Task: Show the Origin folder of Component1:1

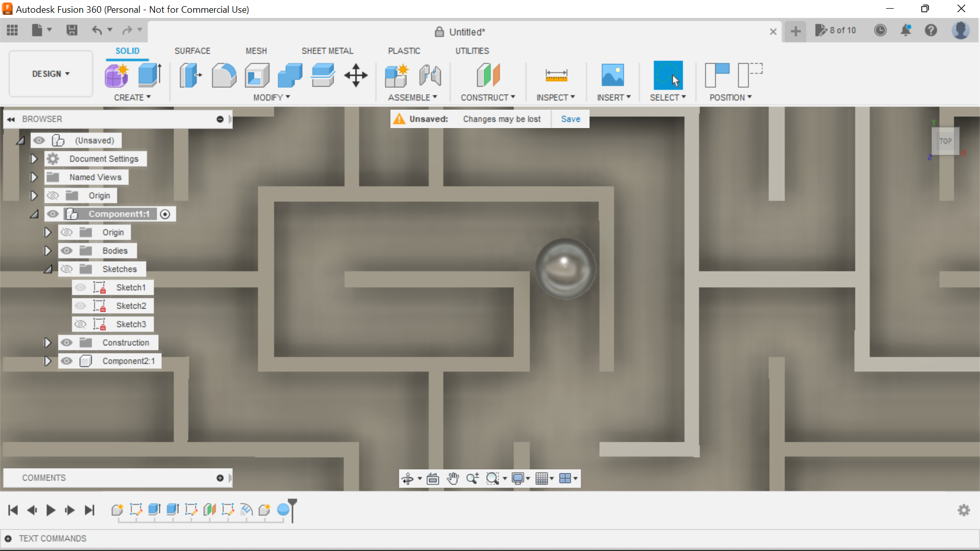Action: [x=67, y=232]
